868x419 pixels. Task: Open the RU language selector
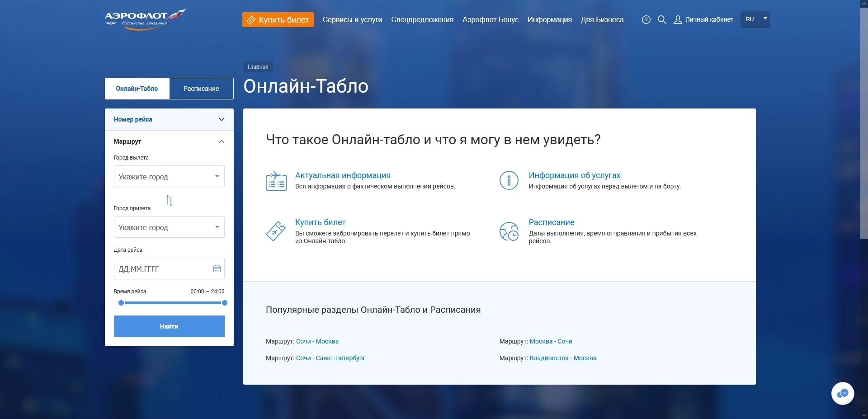755,19
